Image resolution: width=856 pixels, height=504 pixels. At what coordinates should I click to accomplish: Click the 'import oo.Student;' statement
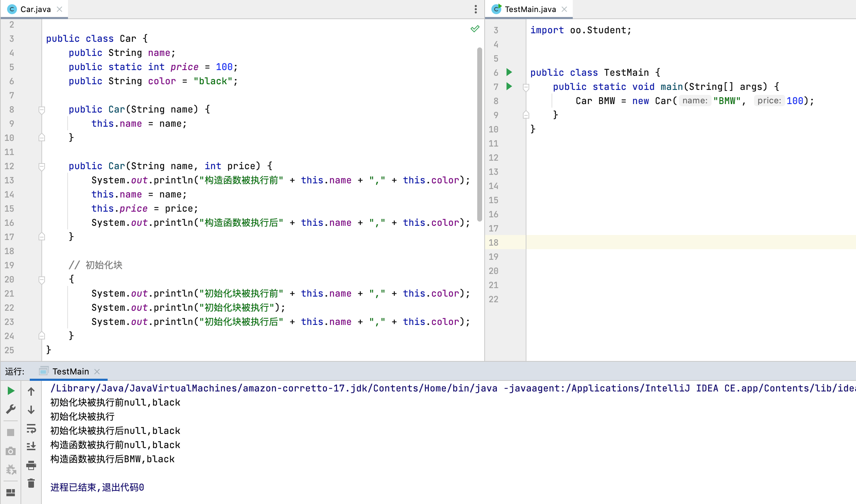pyautogui.click(x=581, y=30)
